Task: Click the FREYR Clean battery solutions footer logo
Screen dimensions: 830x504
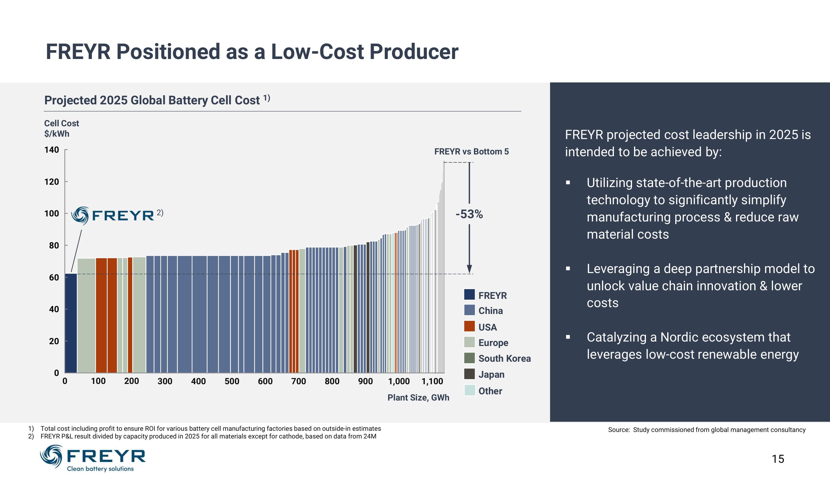Action: coord(92,458)
